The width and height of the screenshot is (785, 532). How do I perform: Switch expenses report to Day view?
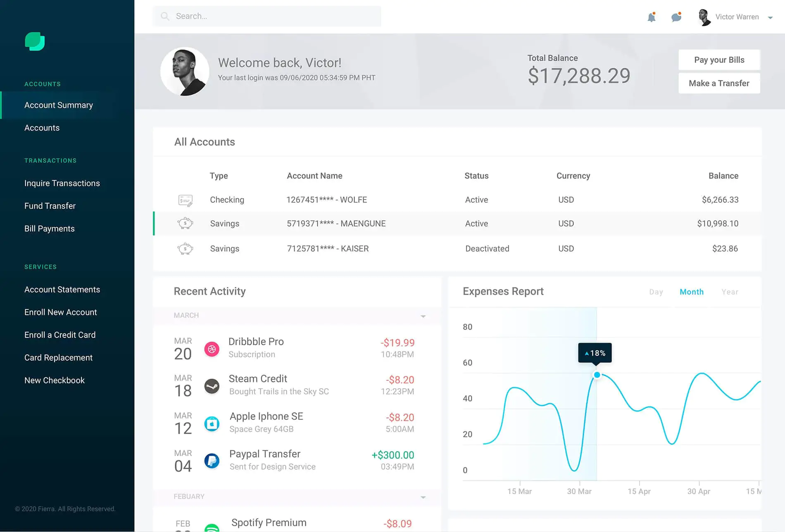click(656, 292)
